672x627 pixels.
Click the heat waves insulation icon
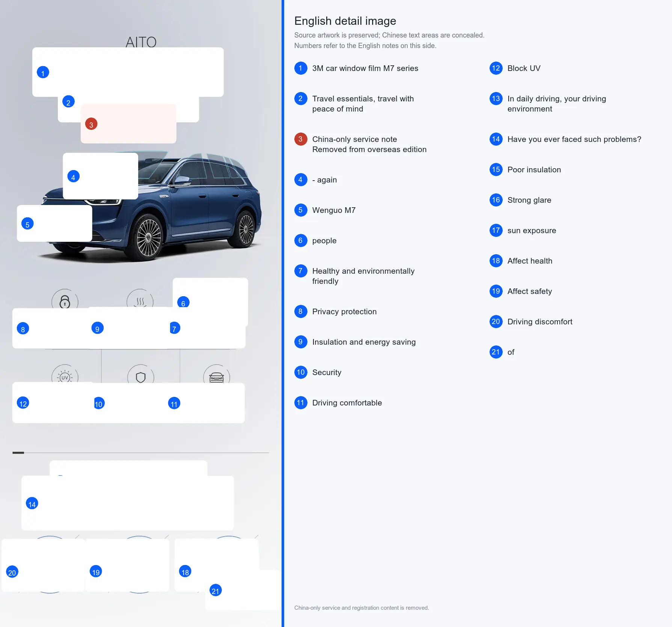click(140, 299)
